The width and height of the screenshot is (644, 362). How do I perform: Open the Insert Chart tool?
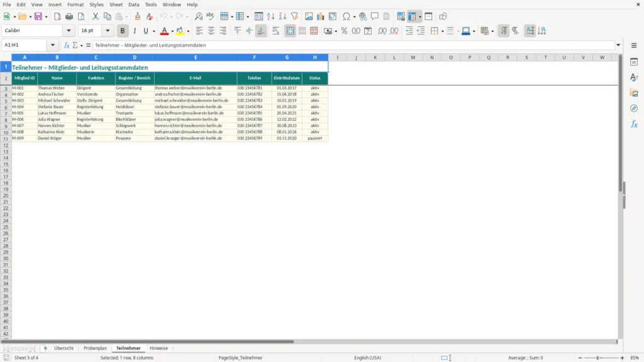tap(320, 16)
